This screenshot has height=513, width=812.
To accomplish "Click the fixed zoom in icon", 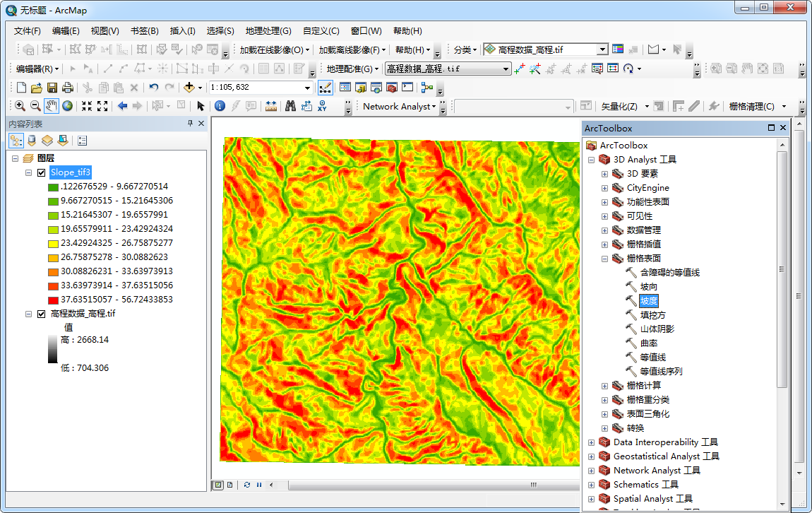I will (86, 106).
